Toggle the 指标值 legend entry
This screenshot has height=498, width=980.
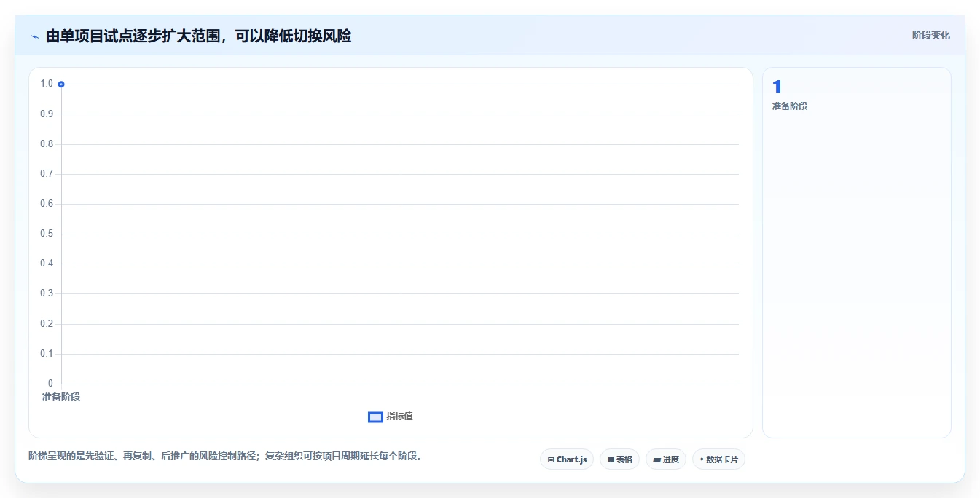pyautogui.click(x=391, y=416)
